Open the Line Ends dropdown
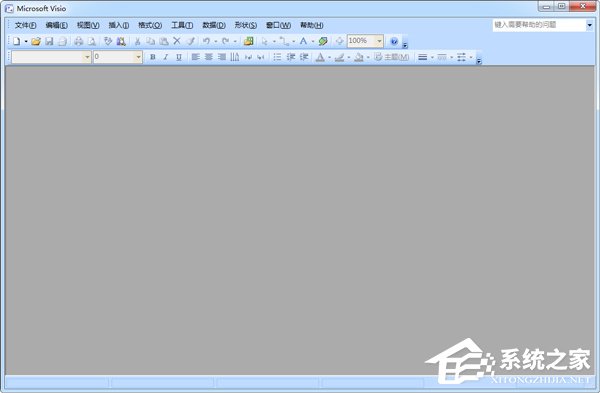The image size is (600, 393). [471, 57]
